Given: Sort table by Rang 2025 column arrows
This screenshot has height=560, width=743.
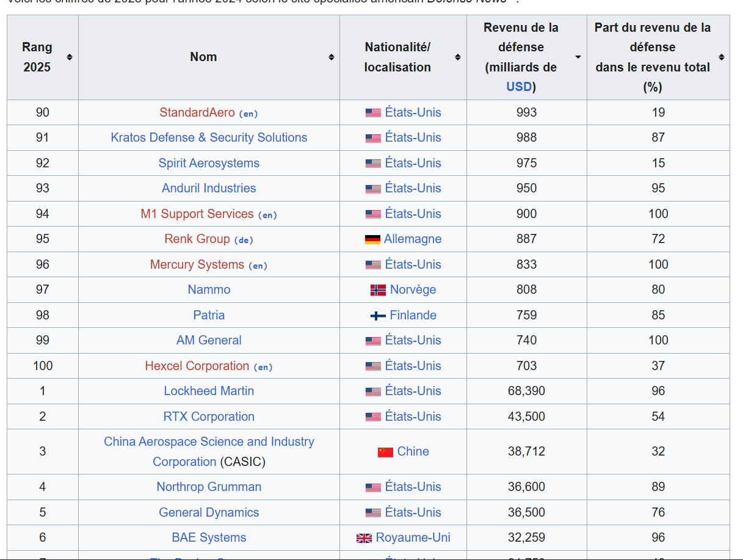Looking at the screenshot, I should pyautogui.click(x=70, y=57).
